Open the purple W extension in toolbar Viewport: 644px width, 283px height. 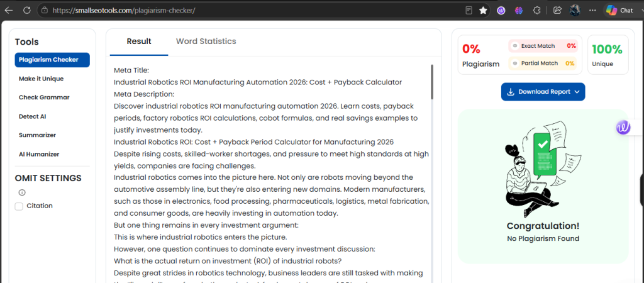[501, 10]
